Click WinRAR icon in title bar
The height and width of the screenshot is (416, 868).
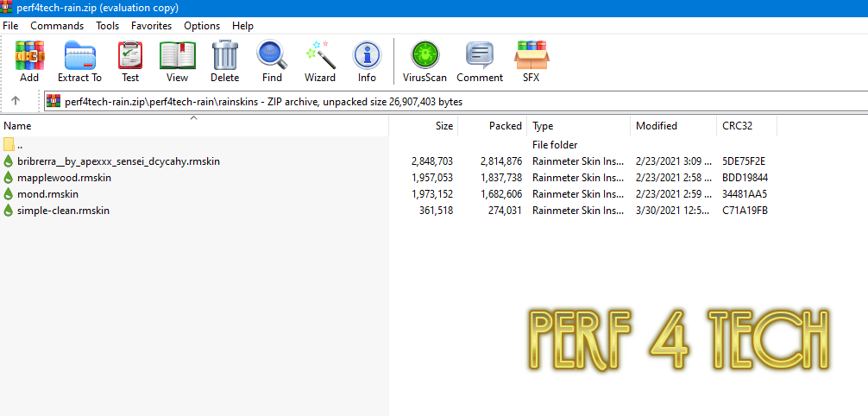(x=7, y=7)
